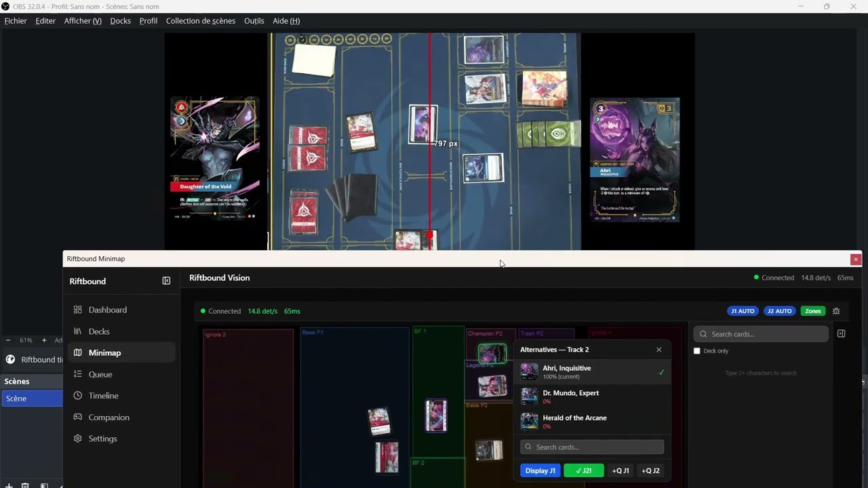The image size is (868, 488).
Task: Select the Scène item in Scènes list
Action: (x=31, y=399)
